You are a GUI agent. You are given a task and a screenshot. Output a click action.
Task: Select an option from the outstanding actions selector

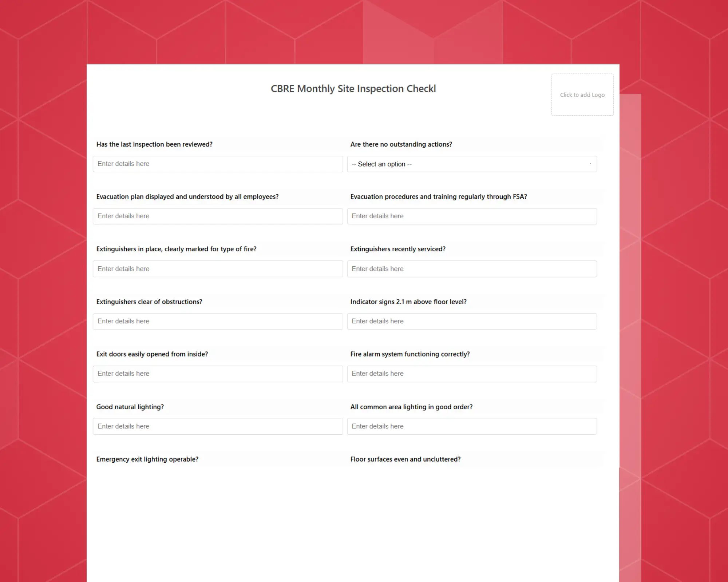[472, 164]
